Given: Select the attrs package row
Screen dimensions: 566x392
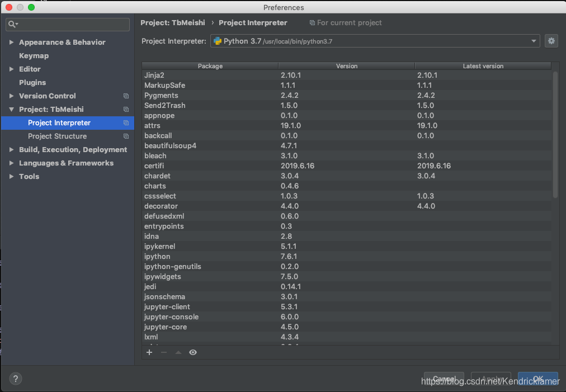Looking at the screenshot, I should pyautogui.click(x=347, y=126).
